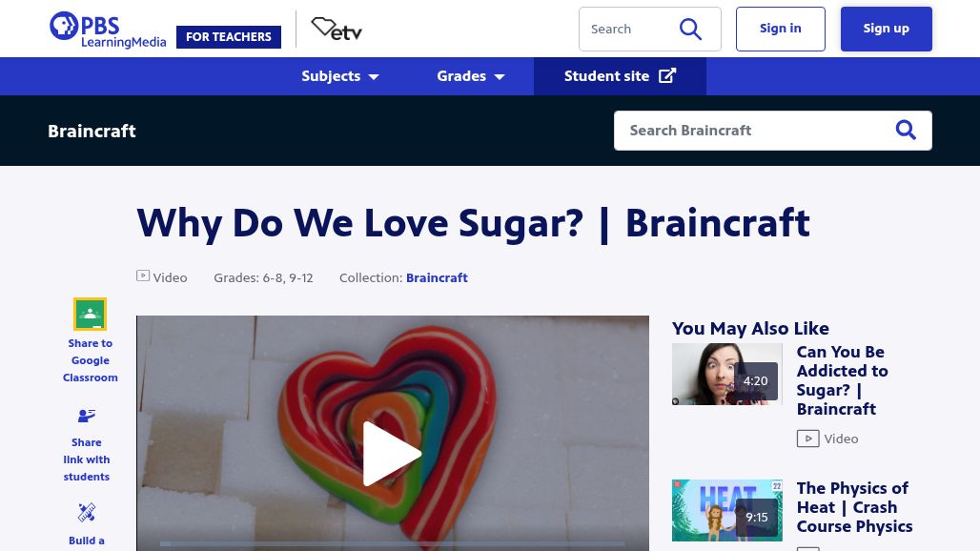Open the ETV station logo

(x=337, y=29)
